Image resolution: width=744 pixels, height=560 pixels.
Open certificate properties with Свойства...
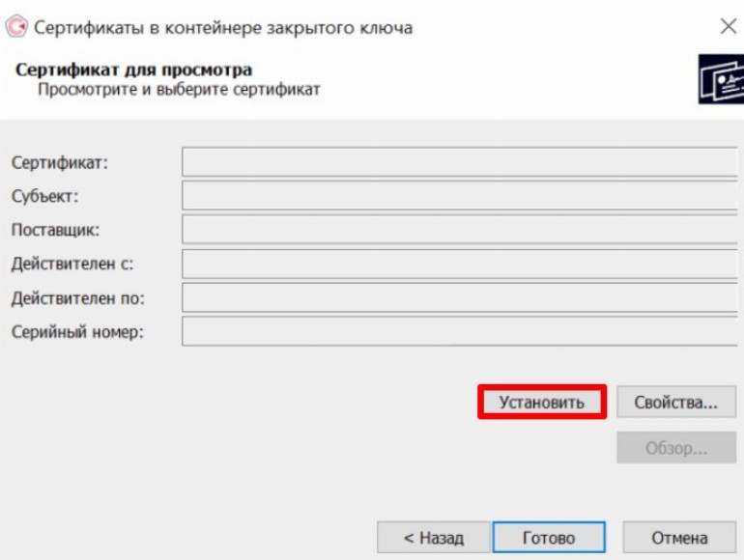(x=676, y=403)
